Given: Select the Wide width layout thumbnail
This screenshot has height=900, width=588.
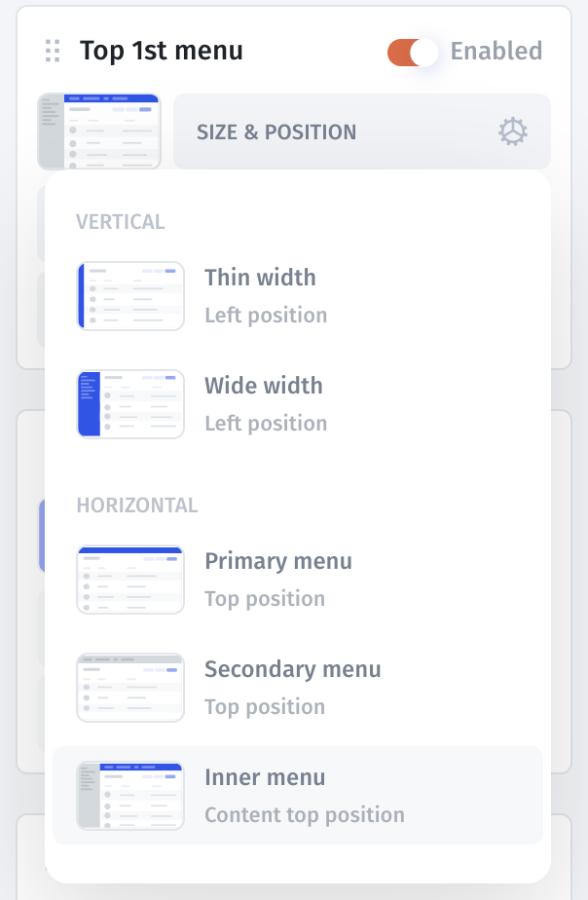Looking at the screenshot, I should click(x=130, y=404).
